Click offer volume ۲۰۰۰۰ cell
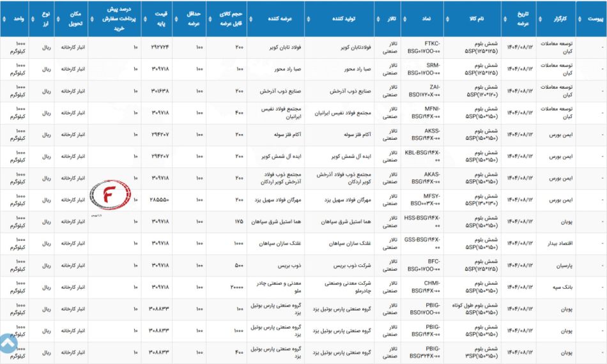This screenshot has width=607, height=364. click(237, 287)
